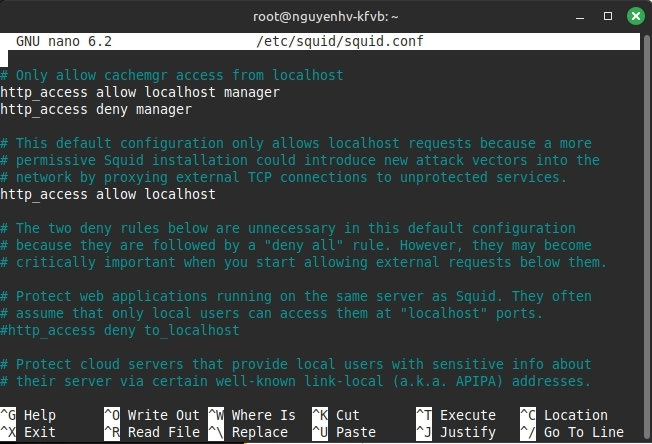Place cursor on '#http_access deny to_localhost' line
Viewport: 652px width, 444px height.
(120, 330)
